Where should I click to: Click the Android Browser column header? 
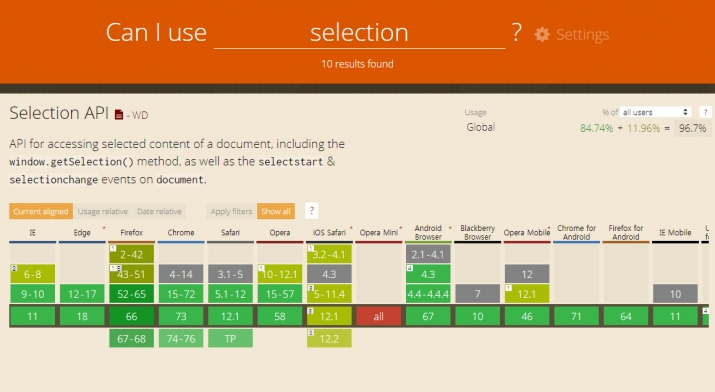click(428, 232)
